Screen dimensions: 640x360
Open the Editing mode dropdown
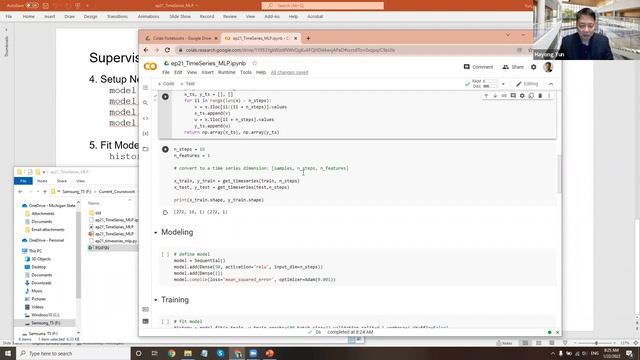(x=527, y=84)
